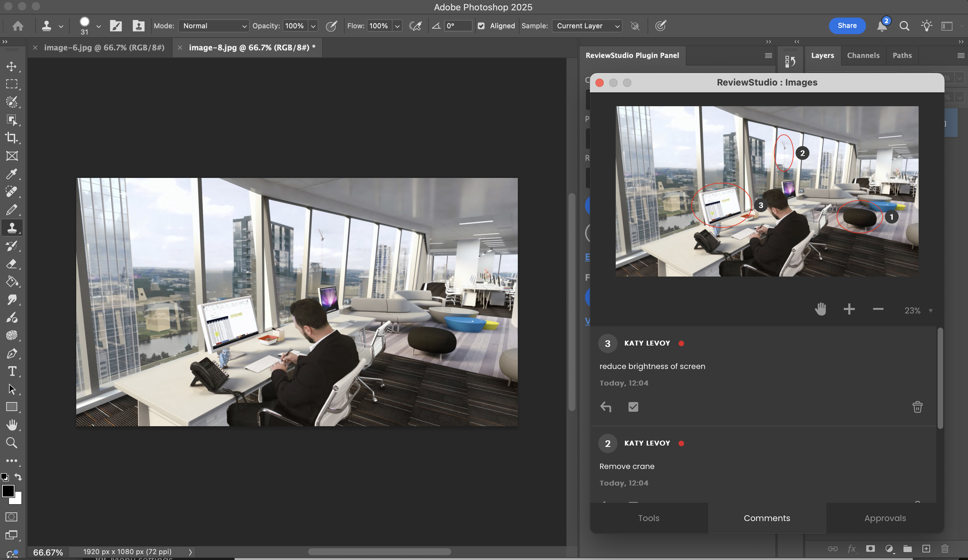Viewport: 968px width, 560px height.
Task: Reply to comment 3 using arrow icon
Action: (606, 407)
